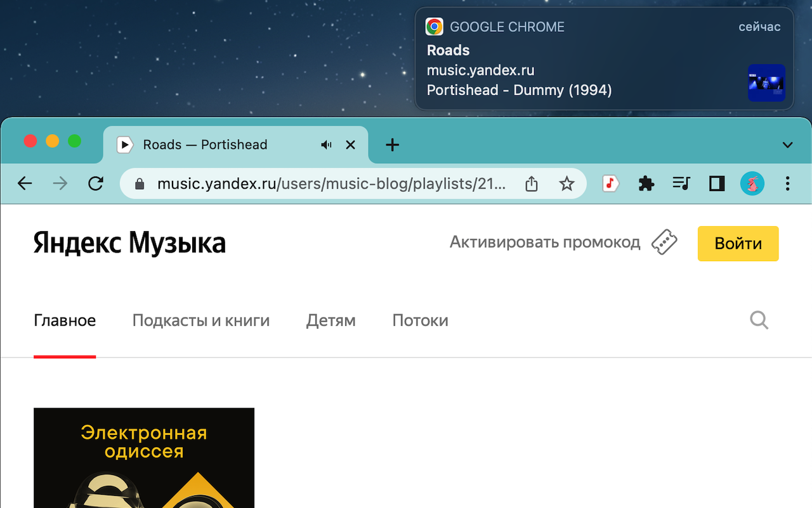This screenshot has height=508, width=812.
Task: Click the promo code ticket icon
Action: point(664,243)
